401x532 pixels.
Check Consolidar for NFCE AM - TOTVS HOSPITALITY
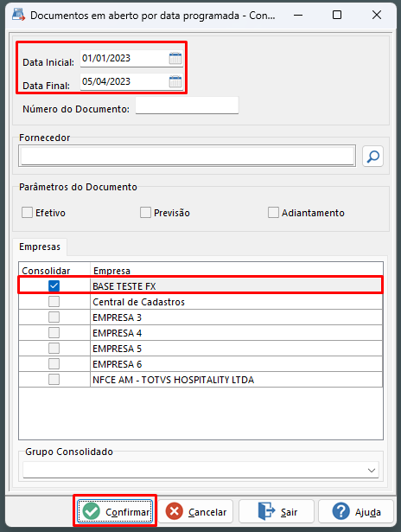click(54, 380)
